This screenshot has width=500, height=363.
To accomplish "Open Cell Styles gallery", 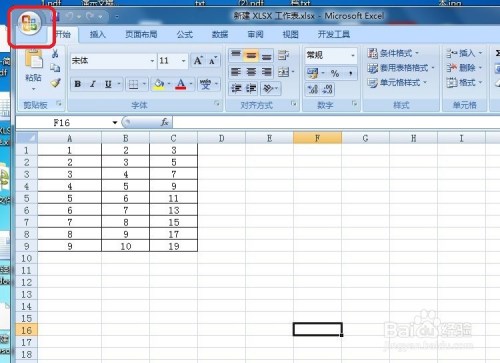I will click(397, 82).
